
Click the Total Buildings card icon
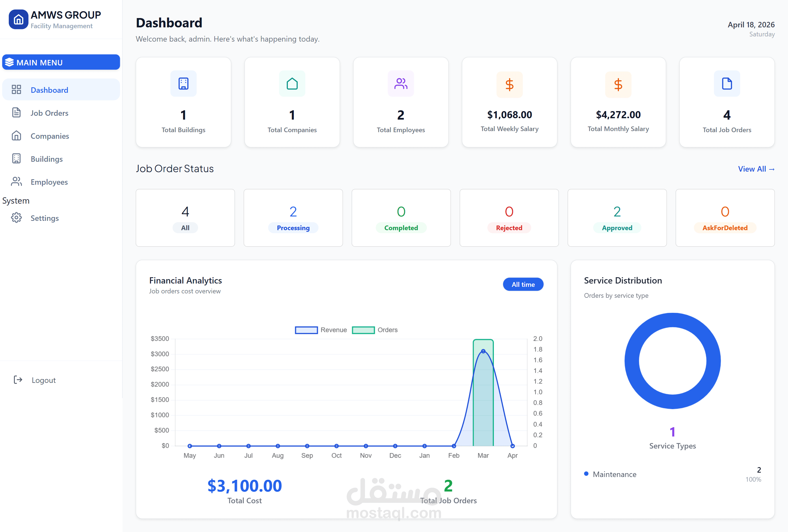183,83
